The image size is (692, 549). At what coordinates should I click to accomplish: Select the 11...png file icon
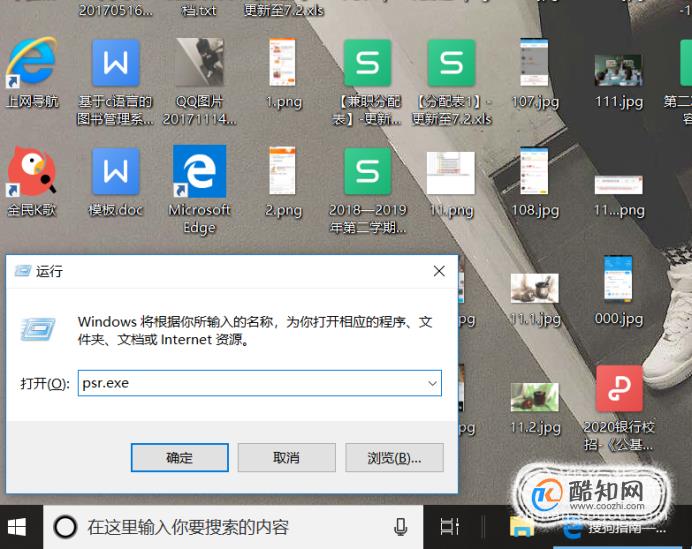[618, 185]
